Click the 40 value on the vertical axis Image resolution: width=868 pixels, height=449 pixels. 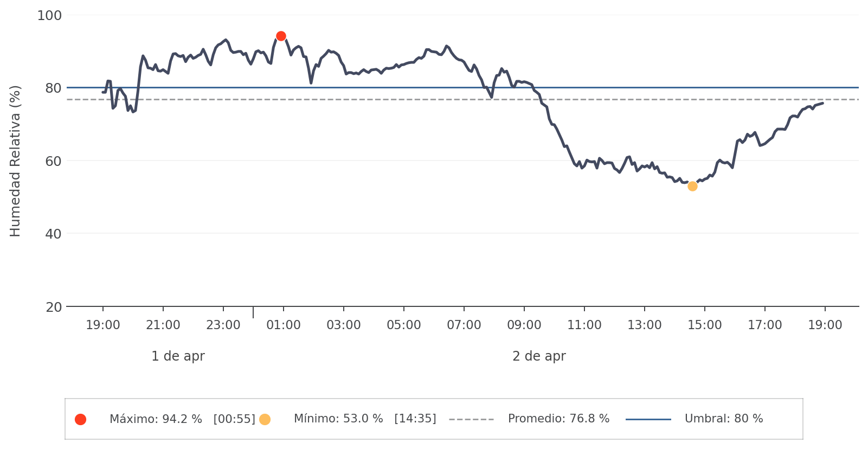coord(53,234)
